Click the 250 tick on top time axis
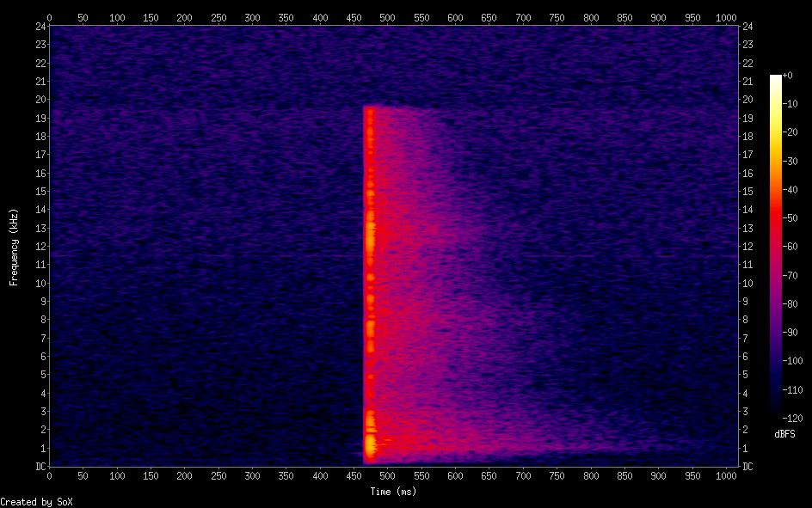Image resolution: width=812 pixels, height=508 pixels. (218, 17)
